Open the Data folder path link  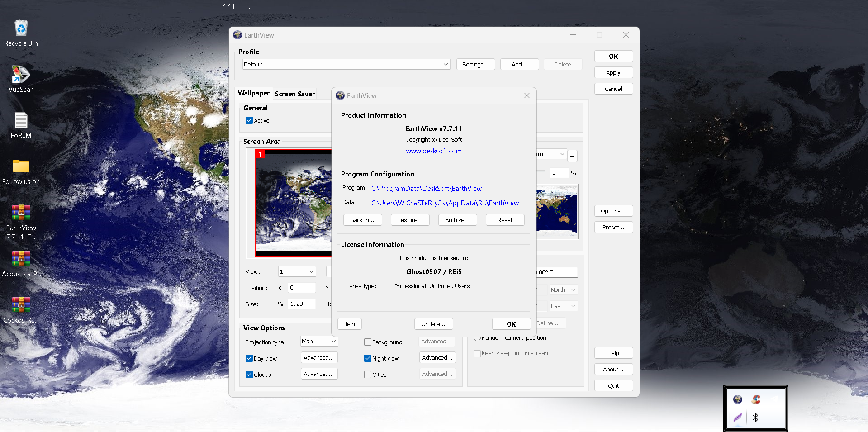(445, 203)
